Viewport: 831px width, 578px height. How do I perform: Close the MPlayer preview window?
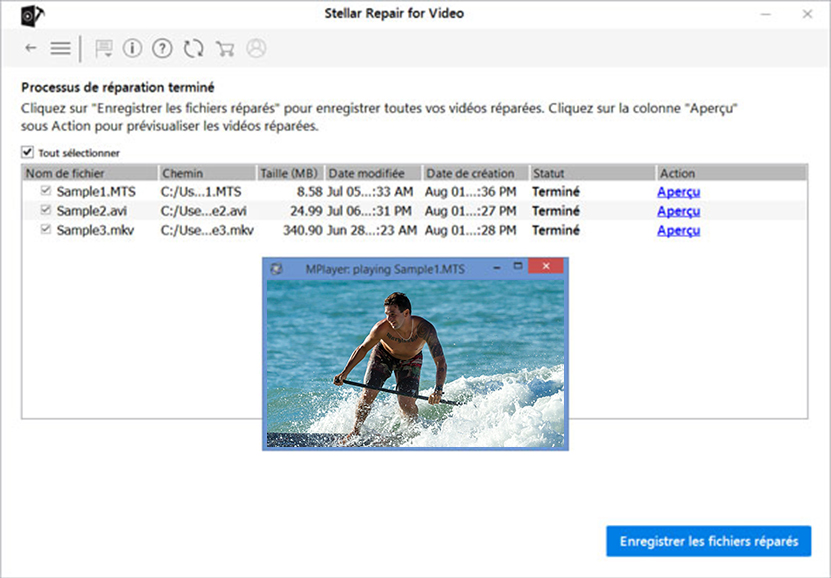[545, 268]
